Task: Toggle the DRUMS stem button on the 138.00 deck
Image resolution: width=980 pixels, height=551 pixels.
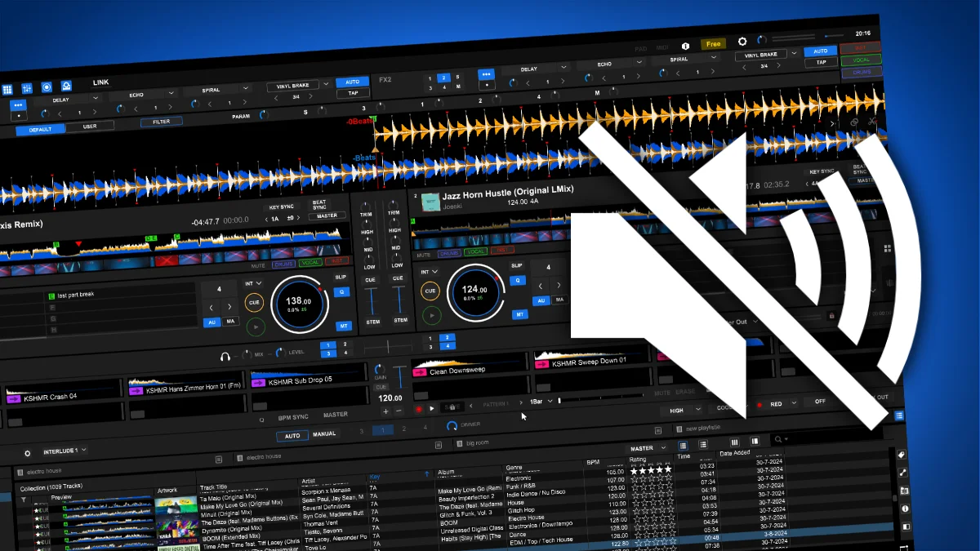Action: pyautogui.click(x=284, y=264)
